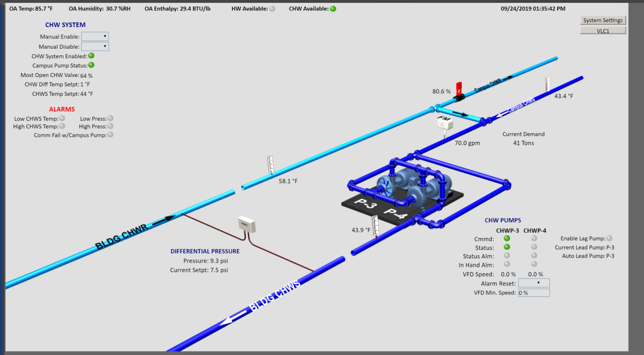
Task: Open the Manual Enable dropdown
Action: click(95, 36)
